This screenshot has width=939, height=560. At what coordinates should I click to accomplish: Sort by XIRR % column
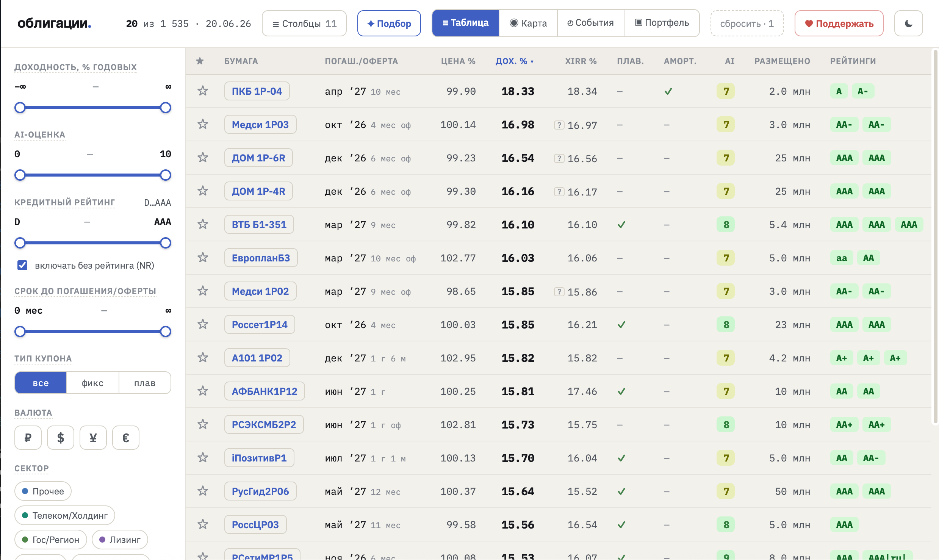[581, 61]
